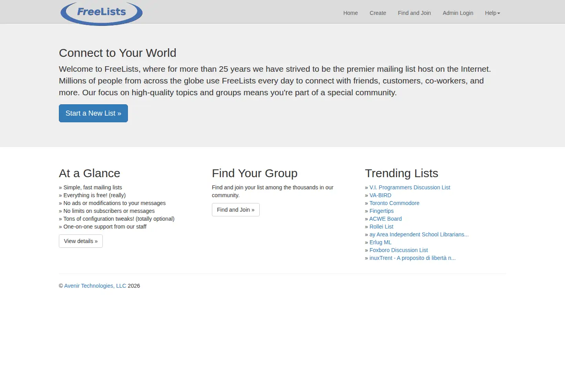Click 'No ads or modifications to your messages'
The width and height of the screenshot is (565, 392).
[115, 203]
